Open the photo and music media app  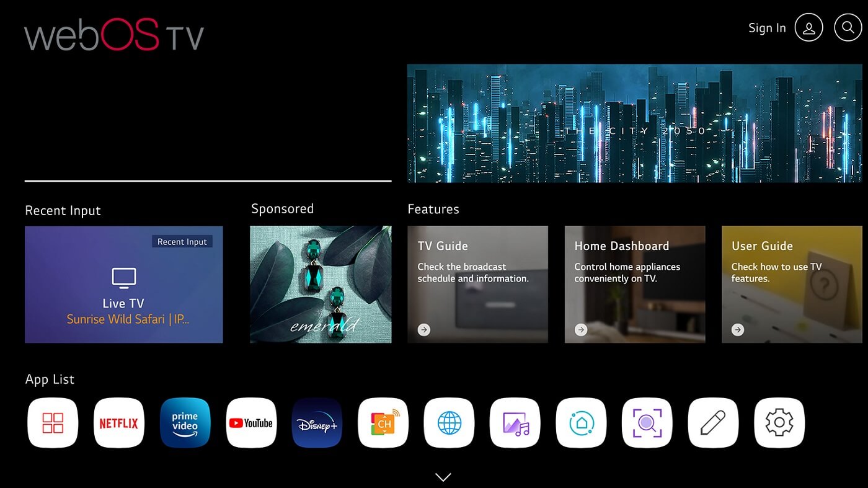point(515,423)
